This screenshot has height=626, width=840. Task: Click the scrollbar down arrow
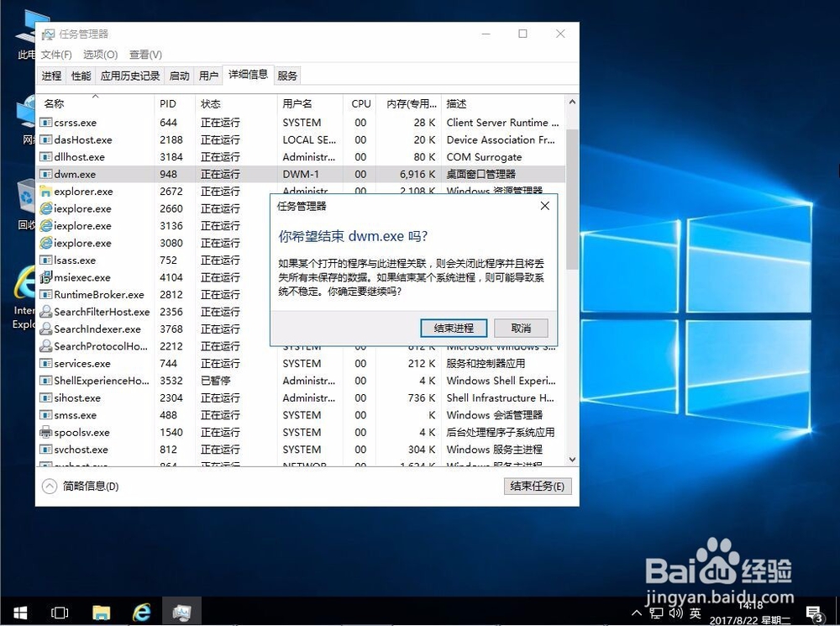pos(572,460)
